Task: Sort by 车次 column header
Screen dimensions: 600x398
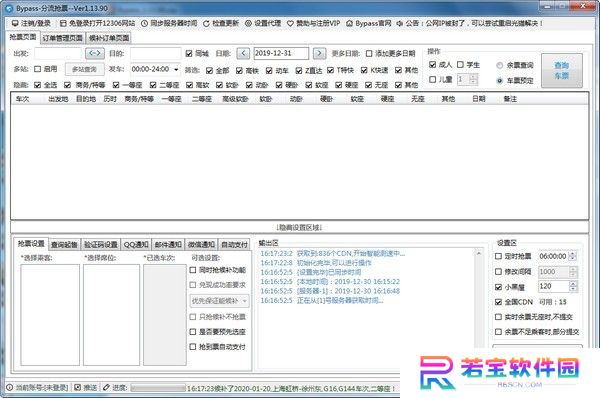Action: pos(23,99)
